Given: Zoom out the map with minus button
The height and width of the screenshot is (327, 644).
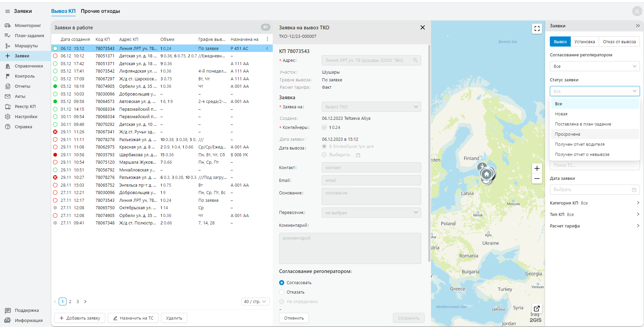Looking at the screenshot, I should point(537,179).
